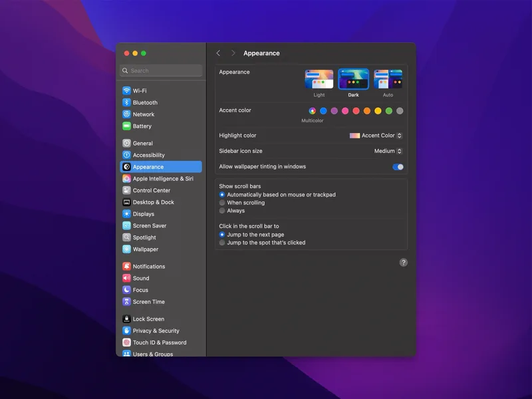Choose Jump to the next page

tap(222, 235)
